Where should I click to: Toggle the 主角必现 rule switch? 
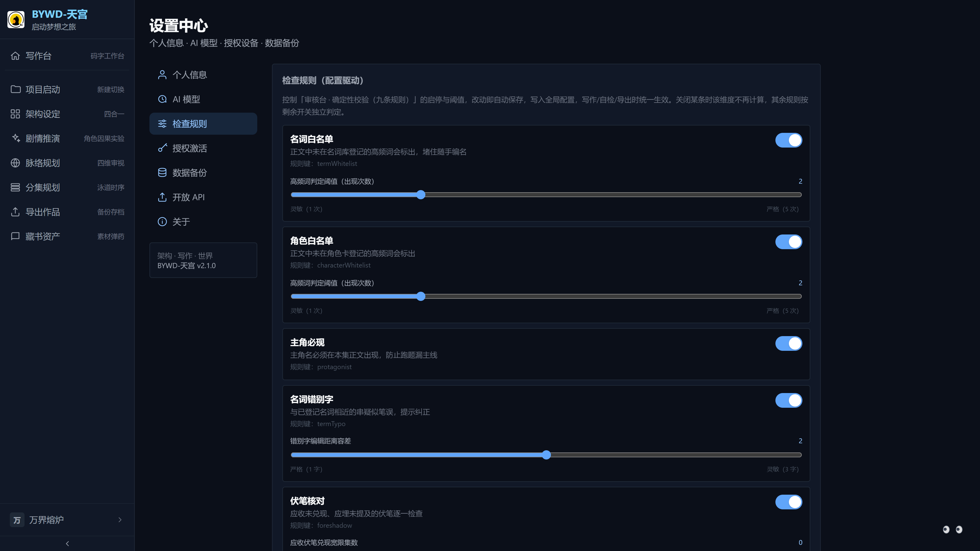pos(789,343)
